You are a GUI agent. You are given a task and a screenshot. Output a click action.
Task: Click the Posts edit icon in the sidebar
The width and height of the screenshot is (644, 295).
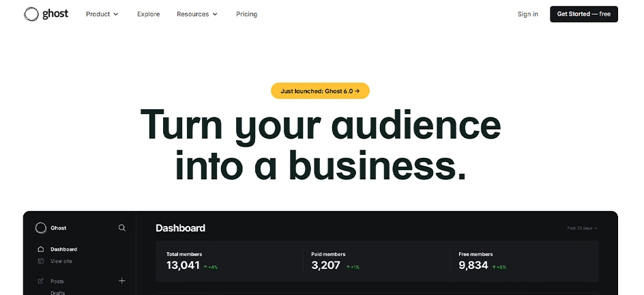[41, 281]
